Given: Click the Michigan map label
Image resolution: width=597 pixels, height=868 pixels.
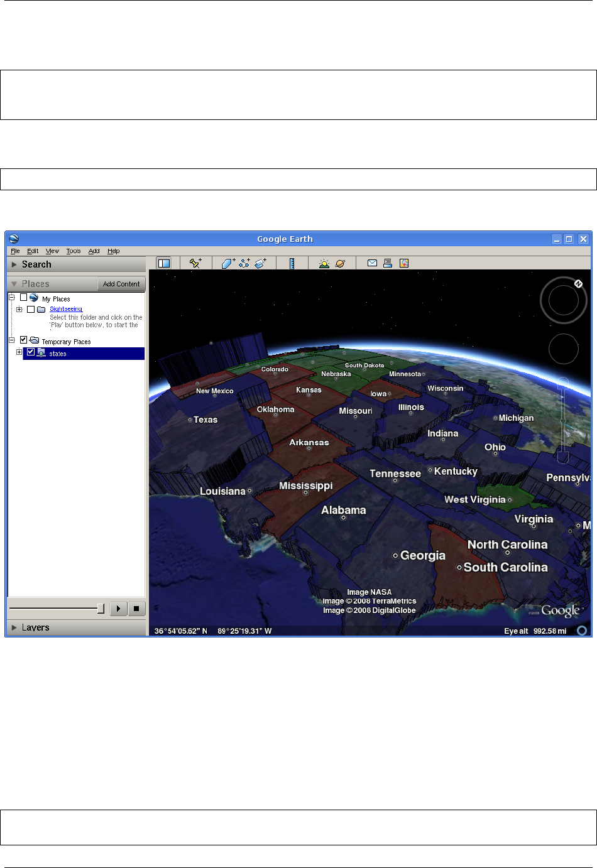Looking at the screenshot, I should 516,418.
